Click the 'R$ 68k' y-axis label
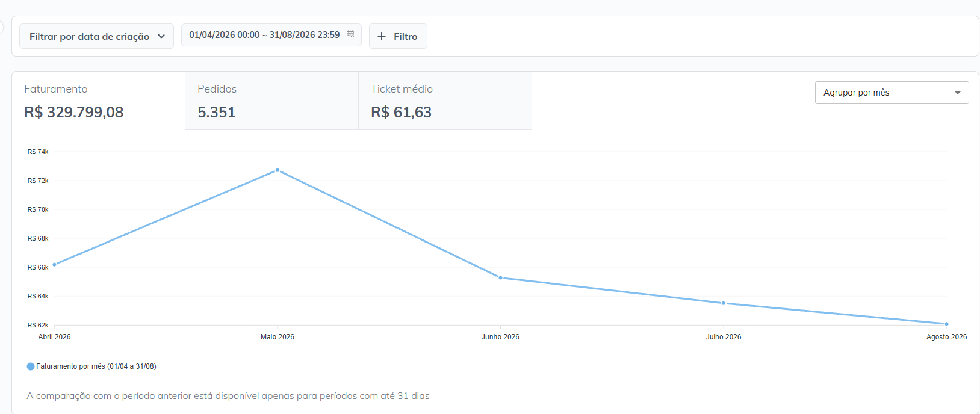Screen dimensions: 980x414 [x=38, y=238]
